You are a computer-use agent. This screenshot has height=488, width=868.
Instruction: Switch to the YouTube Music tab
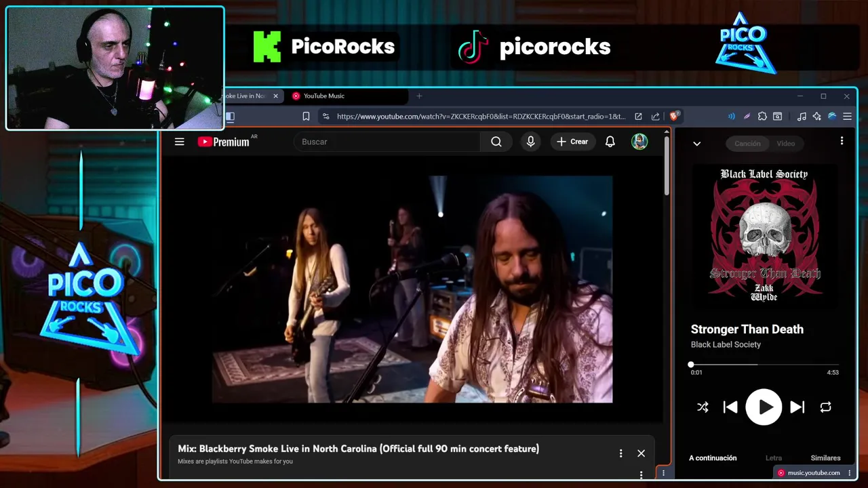point(348,96)
